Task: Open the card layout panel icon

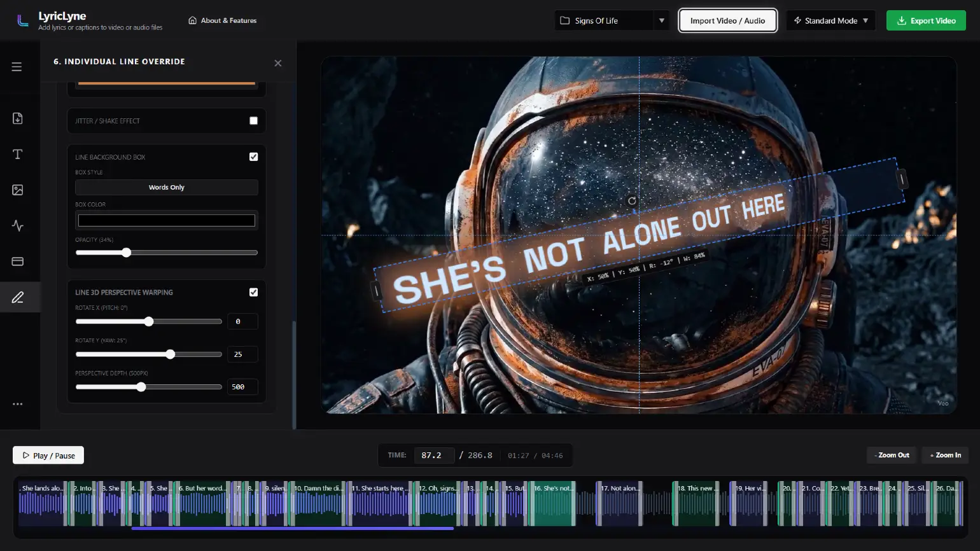Action: 17,262
